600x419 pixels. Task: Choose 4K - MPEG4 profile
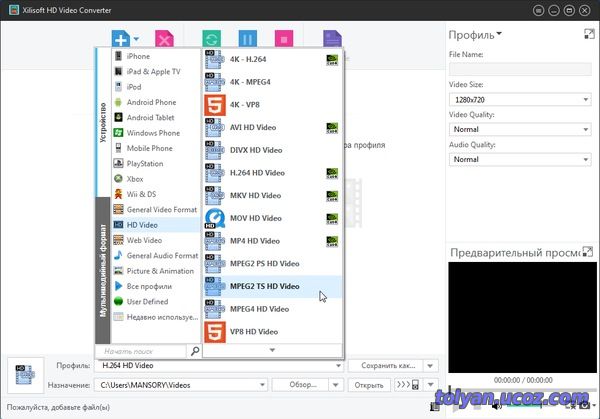[272, 82]
